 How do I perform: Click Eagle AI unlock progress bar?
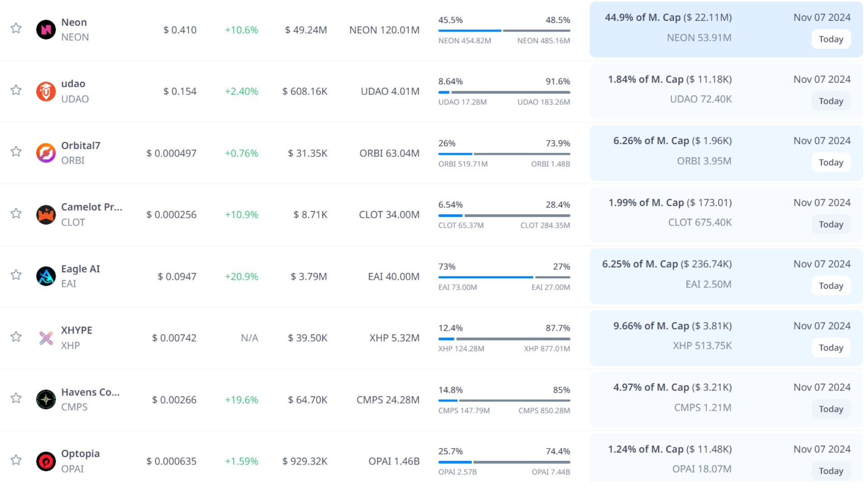[504, 277]
